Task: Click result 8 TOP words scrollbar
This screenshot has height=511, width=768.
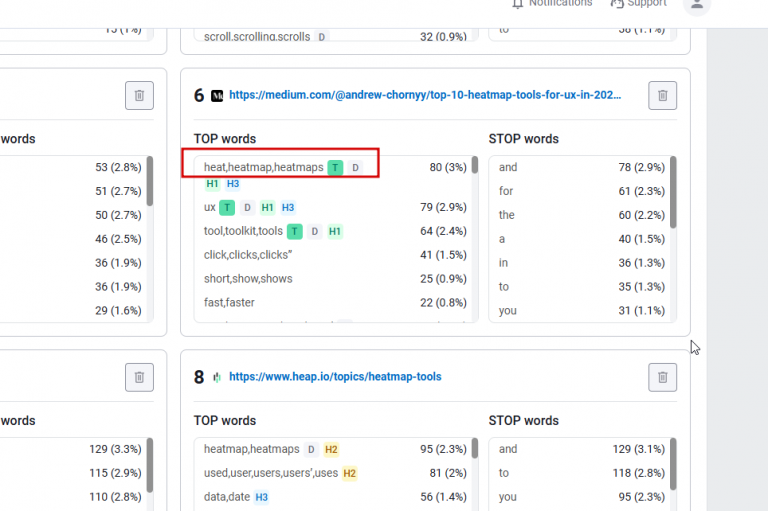Action: tap(475, 448)
